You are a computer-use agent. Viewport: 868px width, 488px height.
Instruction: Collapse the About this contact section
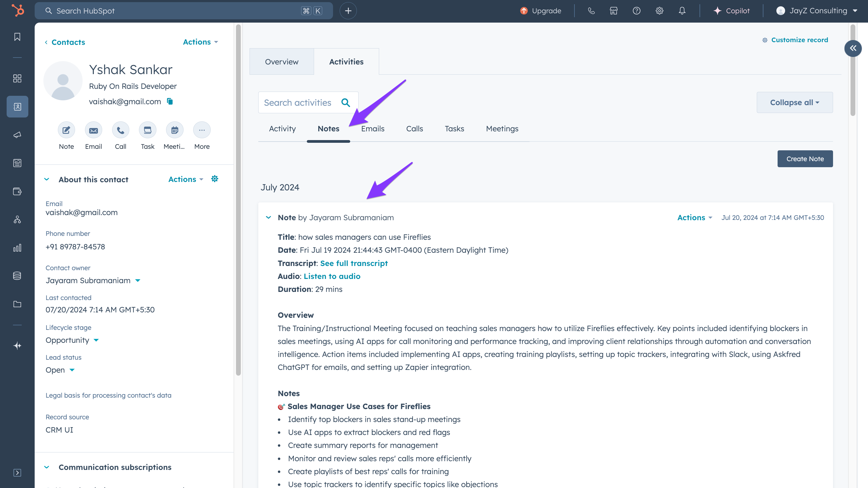coord(46,179)
